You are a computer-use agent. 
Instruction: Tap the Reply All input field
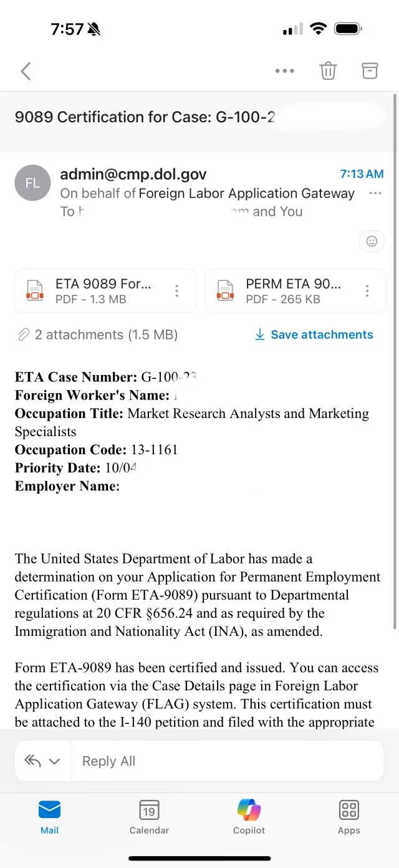tap(227, 761)
